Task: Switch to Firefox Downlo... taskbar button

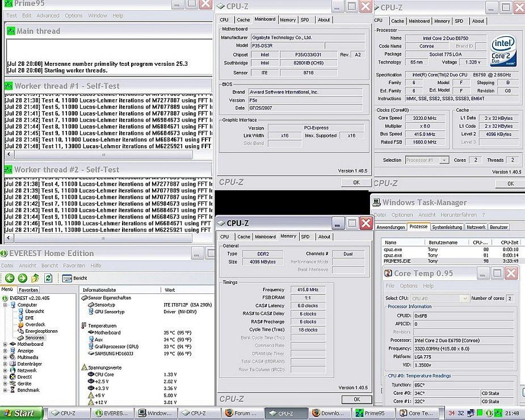Action: [x=329, y=413]
